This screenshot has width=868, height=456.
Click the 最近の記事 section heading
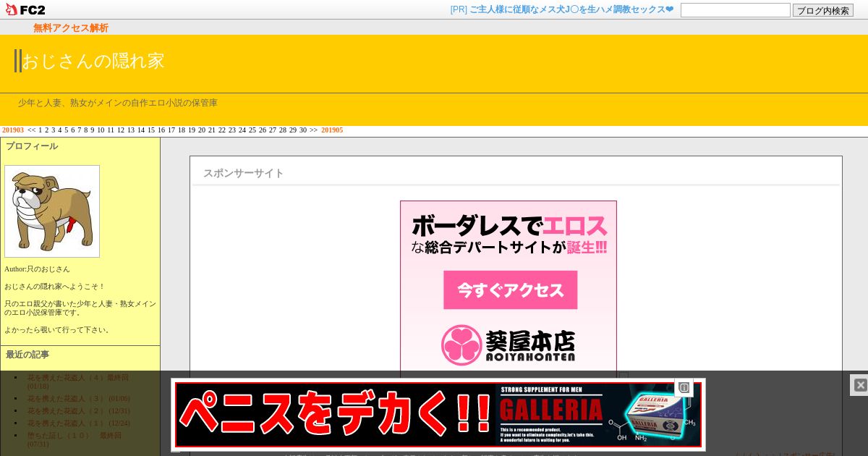point(27,355)
